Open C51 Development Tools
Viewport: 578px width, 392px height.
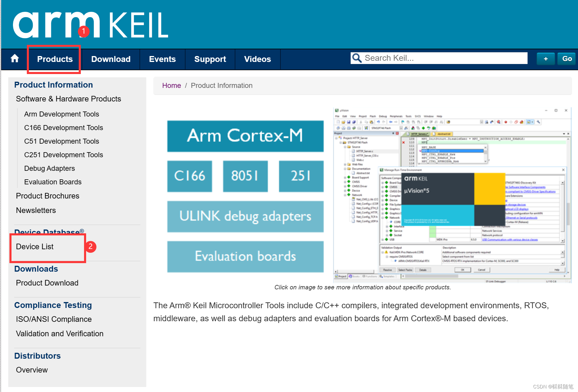click(x=61, y=141)
